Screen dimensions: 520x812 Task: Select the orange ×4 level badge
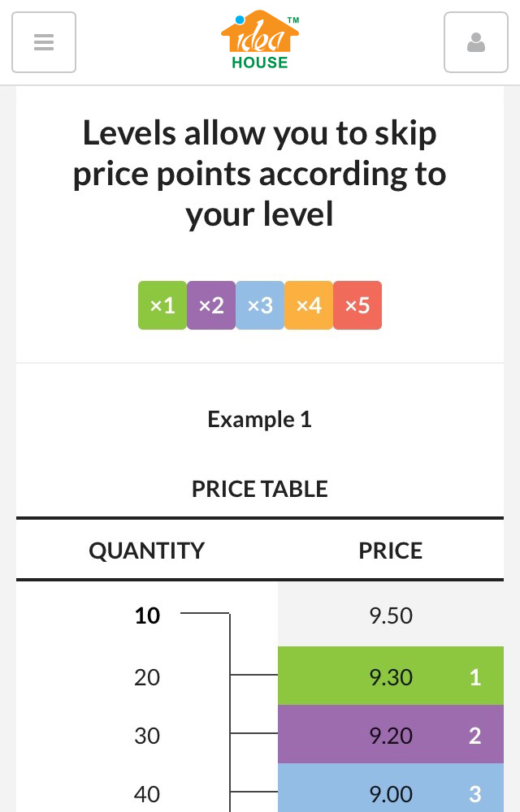click(x=309, y=305)
